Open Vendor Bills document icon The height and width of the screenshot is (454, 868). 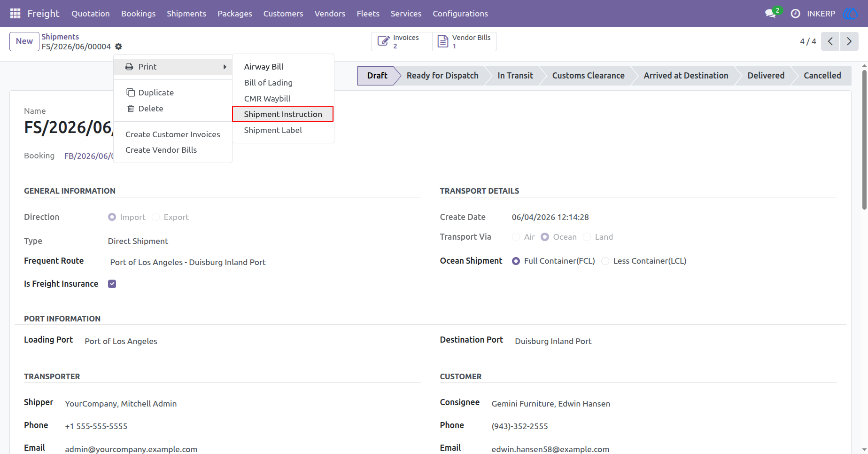(x=443, y=41)
